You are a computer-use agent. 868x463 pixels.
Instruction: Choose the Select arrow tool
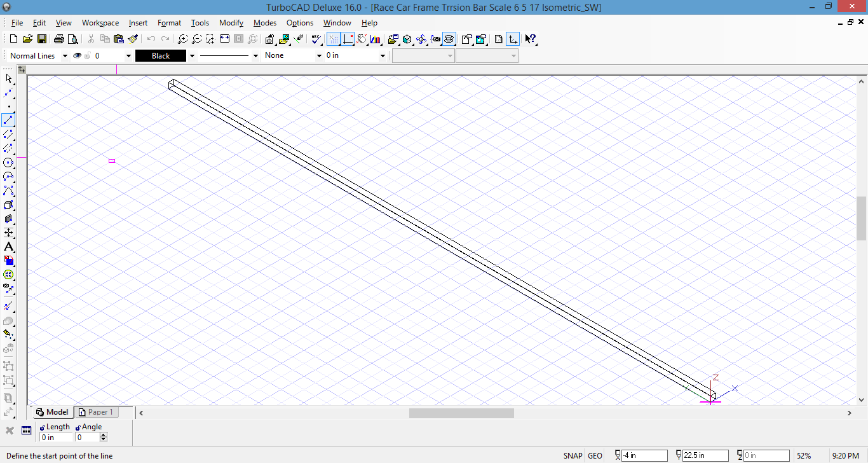pyautogui.click(x=8, y=78)
